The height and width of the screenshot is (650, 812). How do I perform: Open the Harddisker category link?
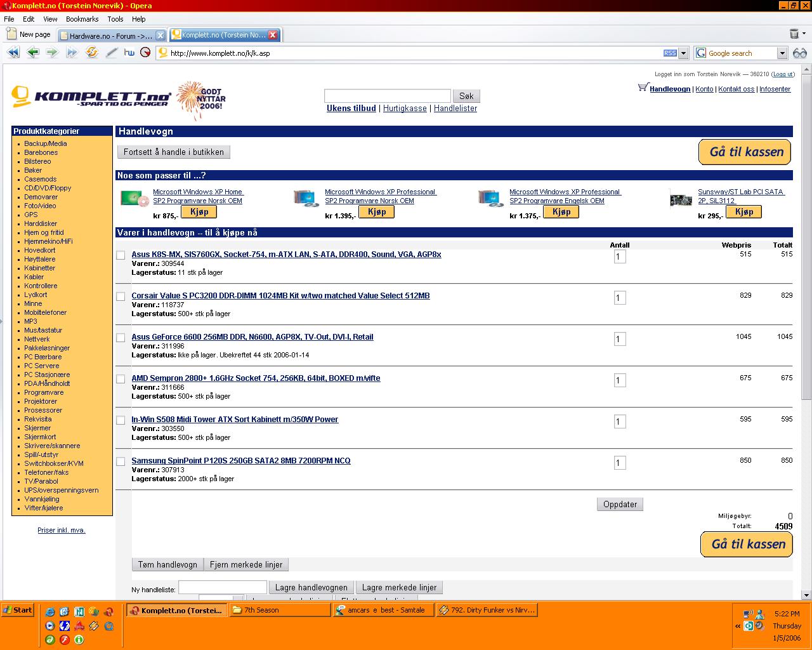(41, 223)
